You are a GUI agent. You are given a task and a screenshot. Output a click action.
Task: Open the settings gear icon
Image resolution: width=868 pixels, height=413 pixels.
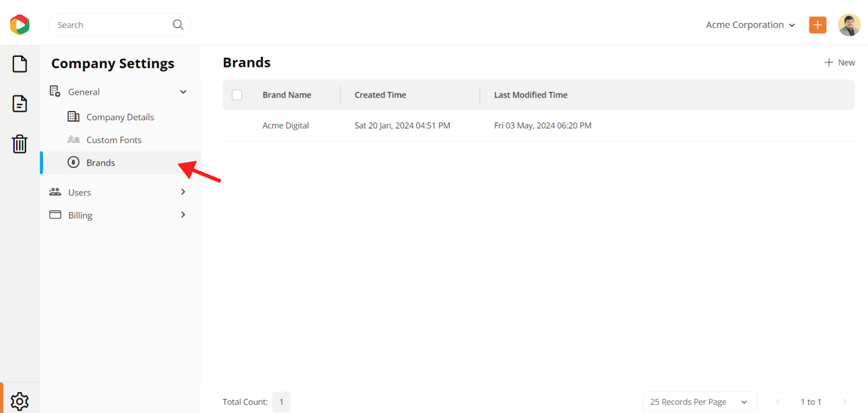pos(20,401)
